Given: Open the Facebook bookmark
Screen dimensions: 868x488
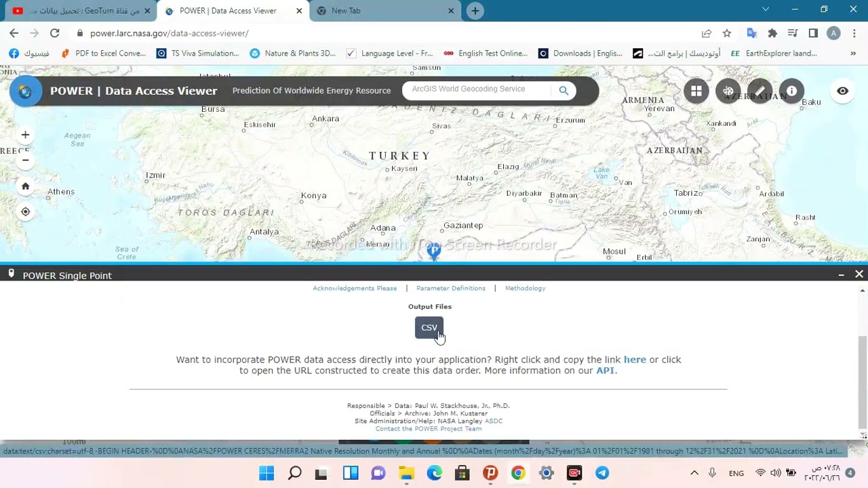Looking at the screenshot, I should (28, 54).
